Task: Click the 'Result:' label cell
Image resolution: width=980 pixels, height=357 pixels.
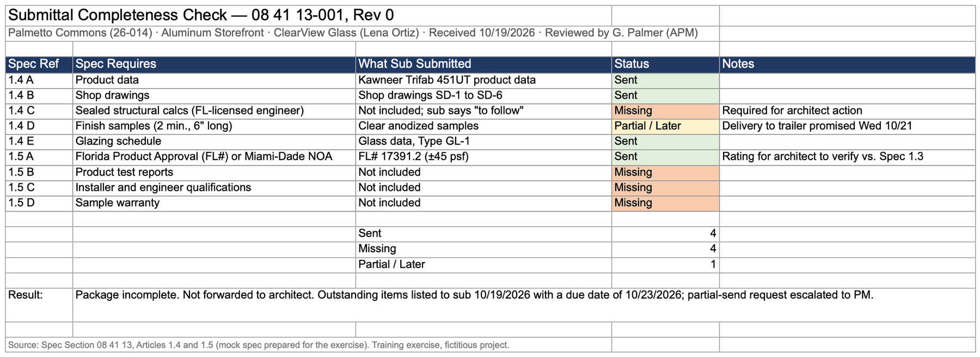Action: tap(39, 305)
